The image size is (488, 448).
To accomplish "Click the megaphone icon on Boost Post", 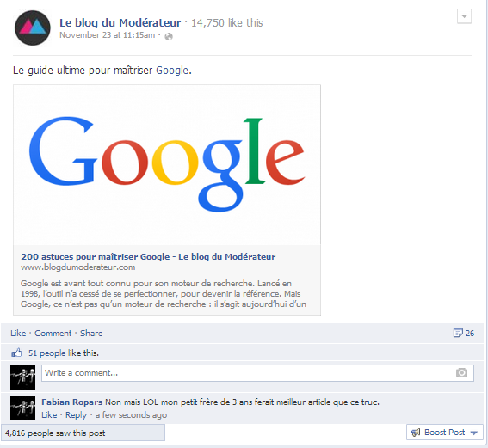I will point(416,433).
